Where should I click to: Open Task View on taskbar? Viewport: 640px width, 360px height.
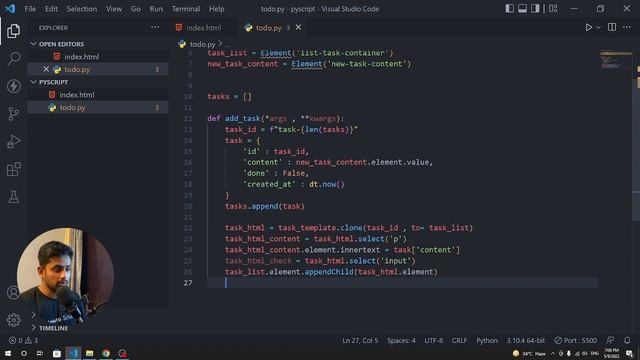tap(40, 353)
